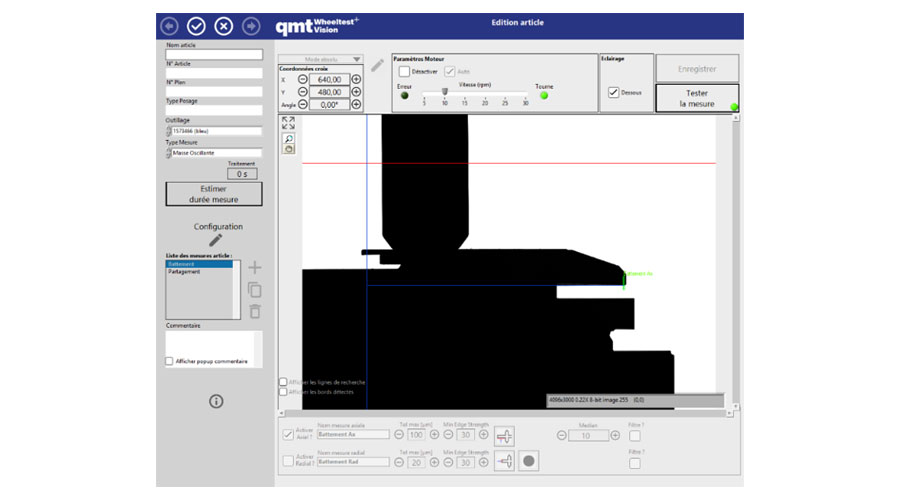Add a new measure with plus icon
The height and width of the screenshot is (500, 900).
[x=254, y=268]
